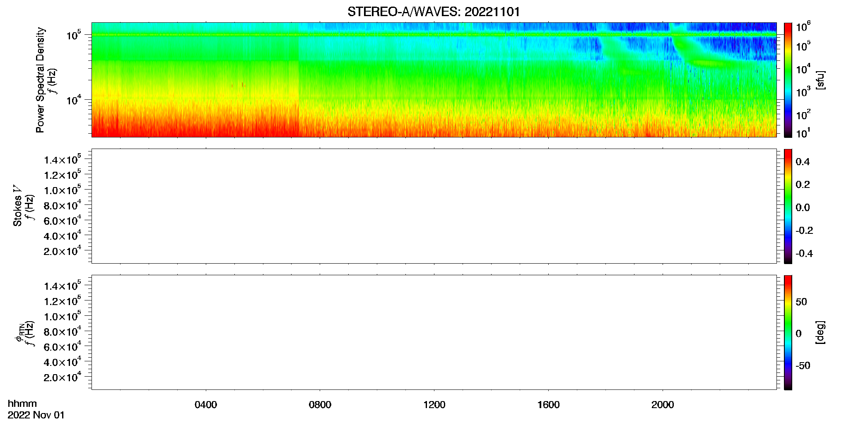Image resolution: width=868 pixels, height=447 pixels.
Task: Click the 0.4 tick on Stokes V colorbar
Action: click(x=803, y=162)
